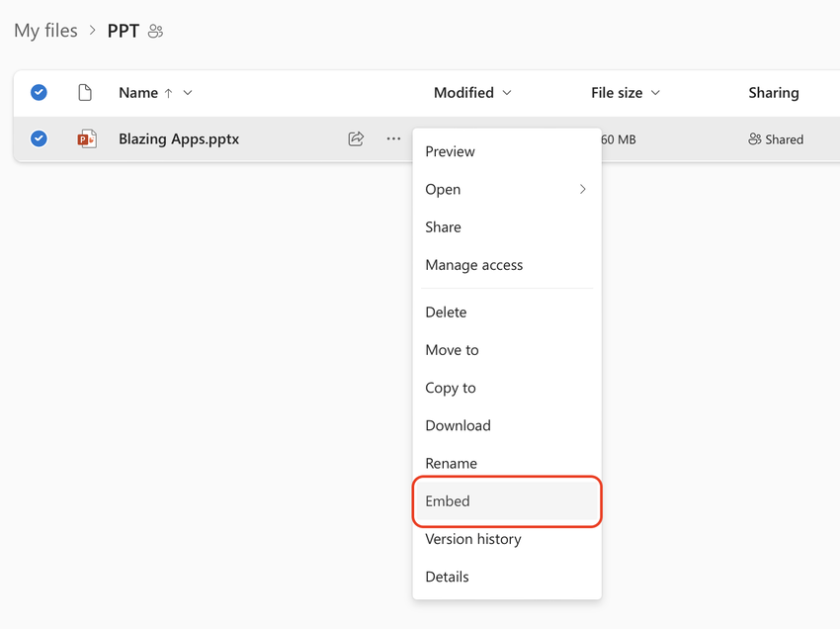Screen dimensions: 840x629
Task: Open Version history from the menu
Action: tap(472, 539)
